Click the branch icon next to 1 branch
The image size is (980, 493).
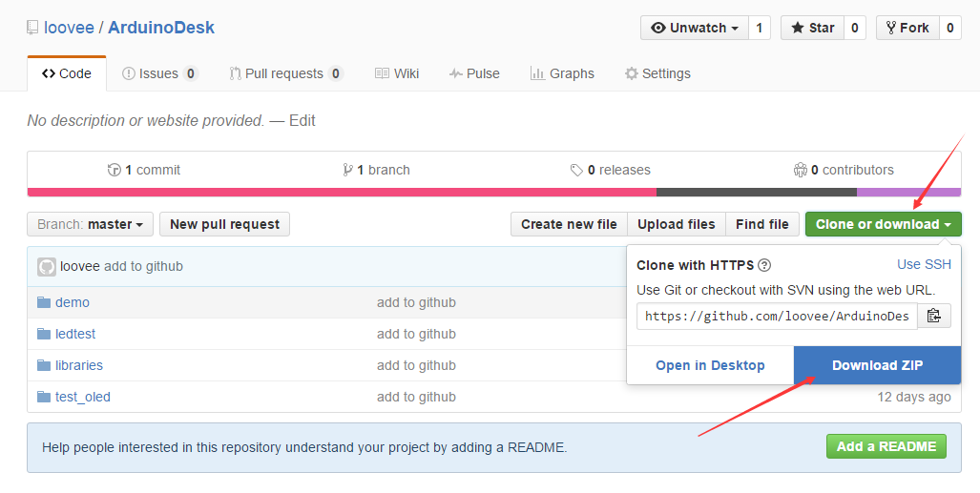(x=348, y=170)
